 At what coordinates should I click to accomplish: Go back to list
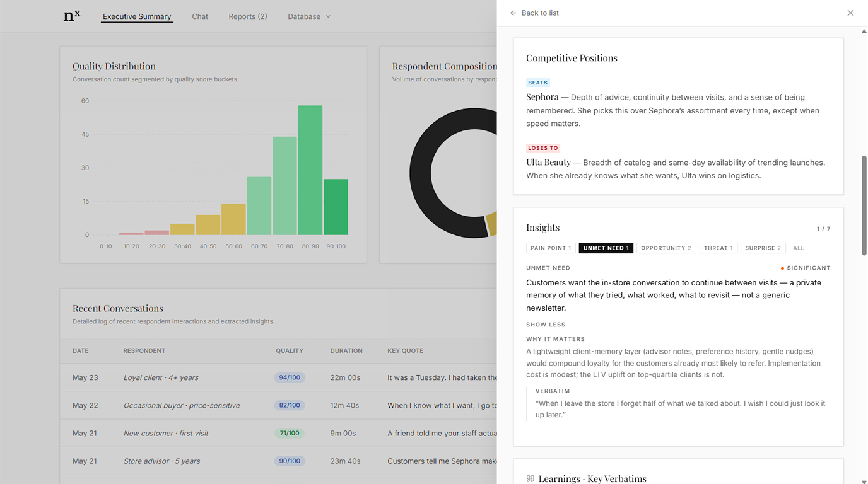pyautogui.click(x=534, y=13)
